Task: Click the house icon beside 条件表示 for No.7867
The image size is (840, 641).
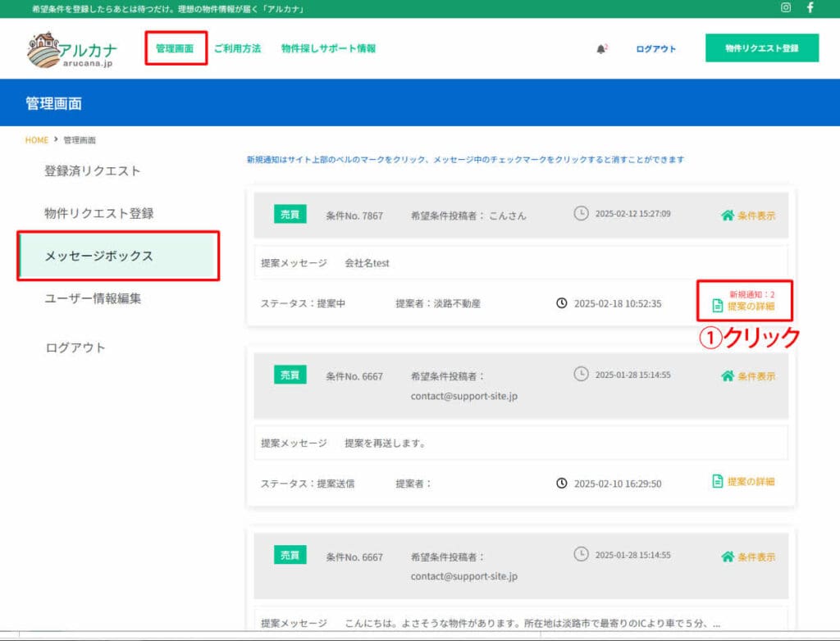Action: click(x=728, y=215)
